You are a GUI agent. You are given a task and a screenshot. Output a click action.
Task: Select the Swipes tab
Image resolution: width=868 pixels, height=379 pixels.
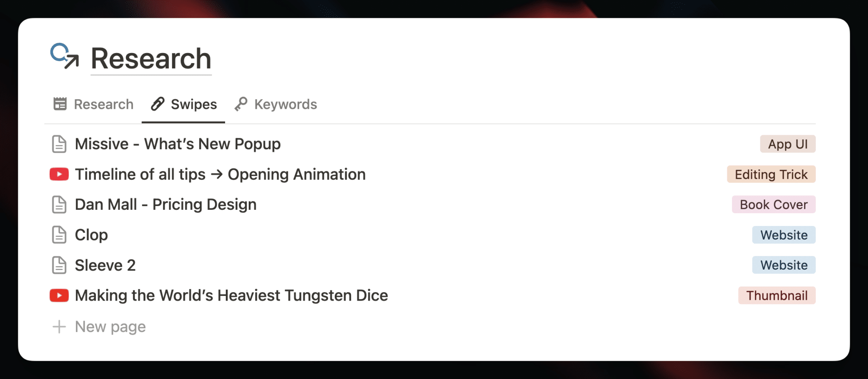coord(184,104)
